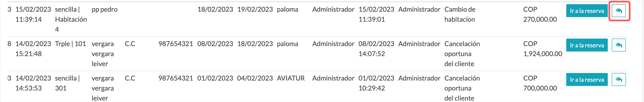This screenshot has height=102, width=644.
Task: Click the "sencilla | Habitación 4" room cell
Action: pyautogui.click(x=71, y=19)
